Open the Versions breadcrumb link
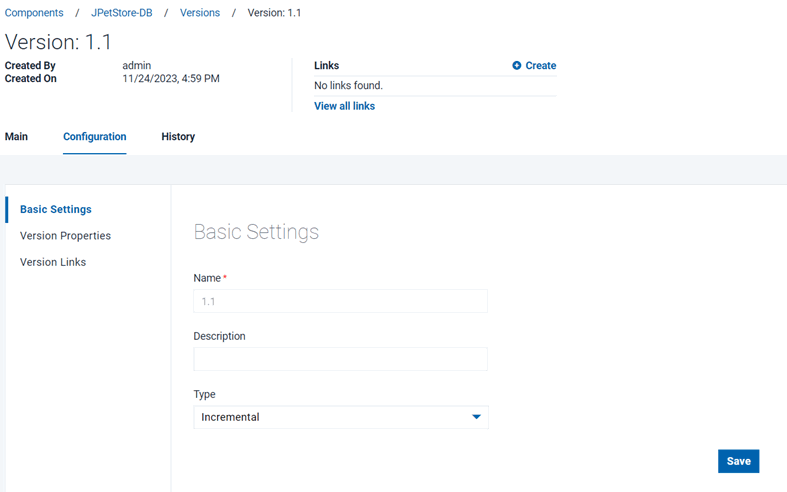Viewport: 787px width, 492px height. point(200,13)
